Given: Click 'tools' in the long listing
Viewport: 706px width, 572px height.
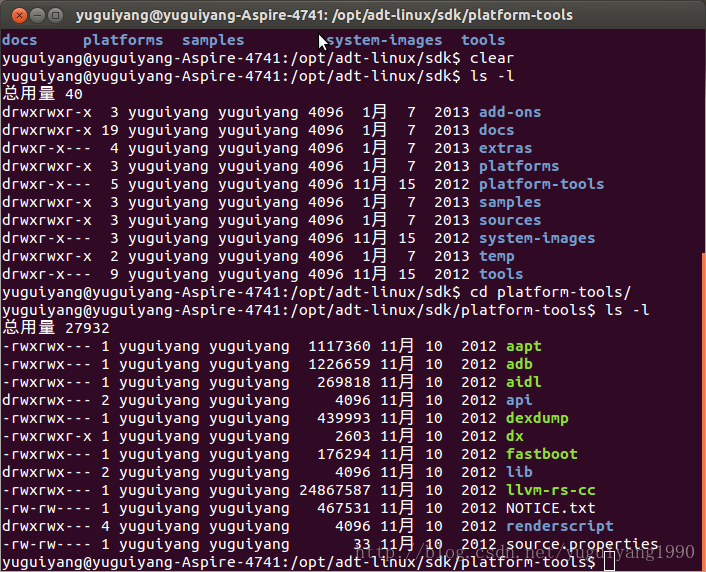Looking at the screenshot, I should coord(501,274).
